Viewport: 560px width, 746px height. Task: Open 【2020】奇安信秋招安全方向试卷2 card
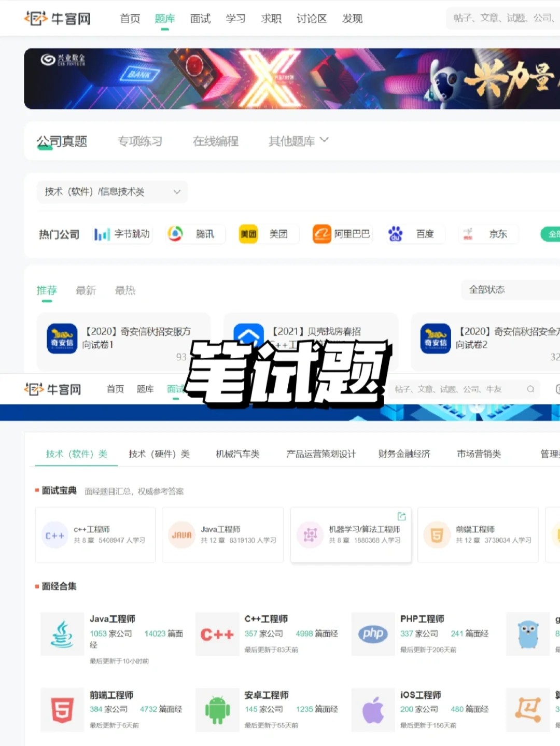coord(485,342)
